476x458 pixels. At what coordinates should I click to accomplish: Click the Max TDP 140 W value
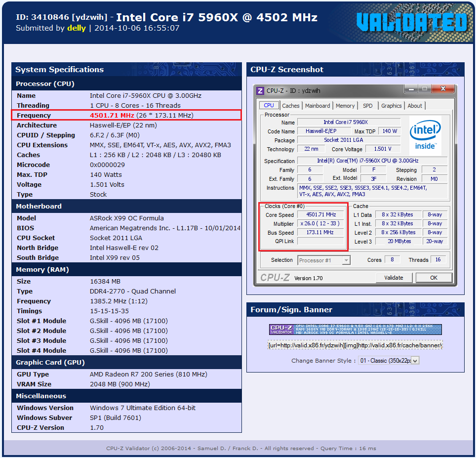point(390,131)
